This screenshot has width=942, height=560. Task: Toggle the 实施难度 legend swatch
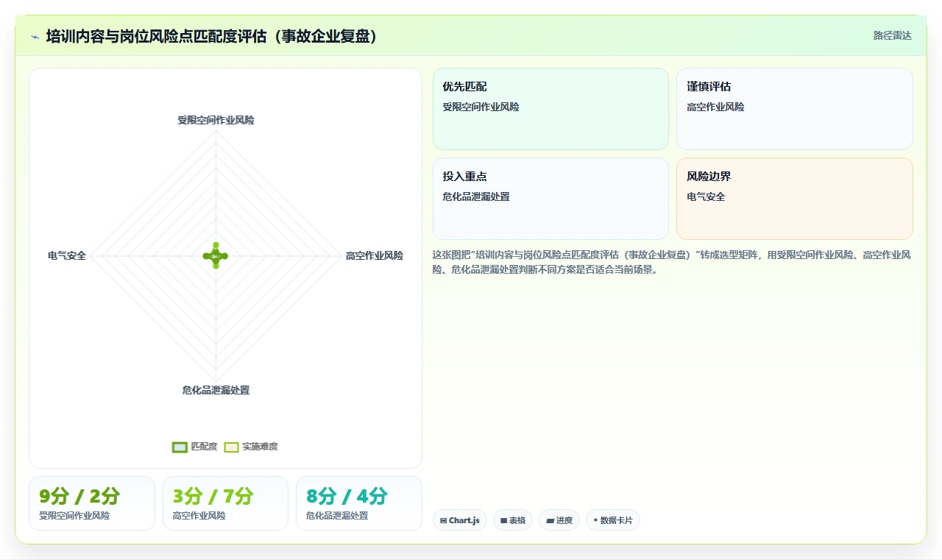pyautogui.click(x=232, y=447)
